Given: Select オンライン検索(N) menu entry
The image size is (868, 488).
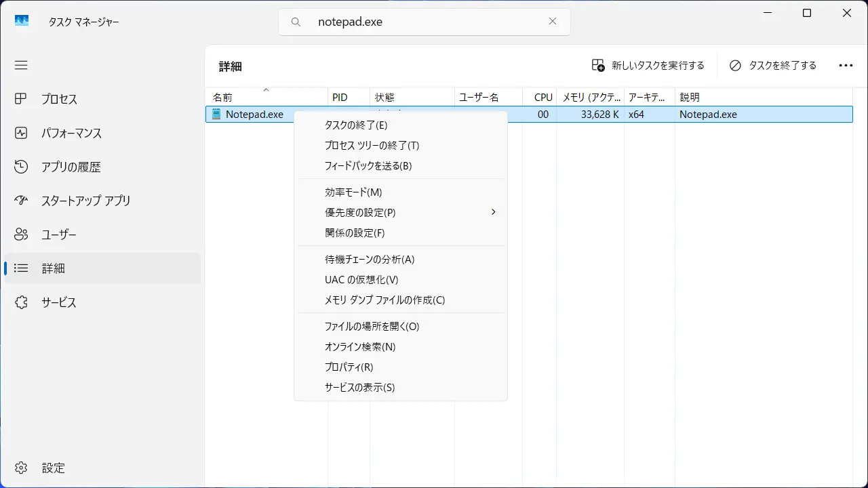Looking at the screenshot, I should (400, 346).
